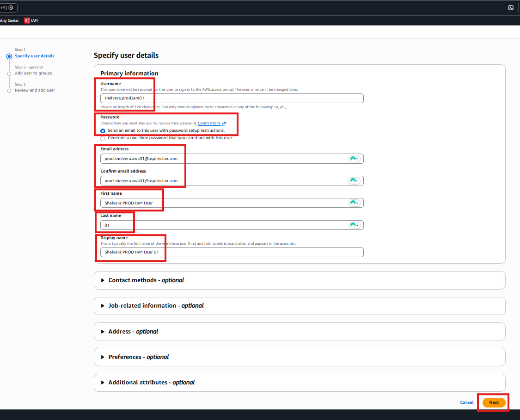Image resolution: width=520 pixels, height=420 pixels.
Task: Go to Step 3 Review and add user
Action: [x=35, y=90]
